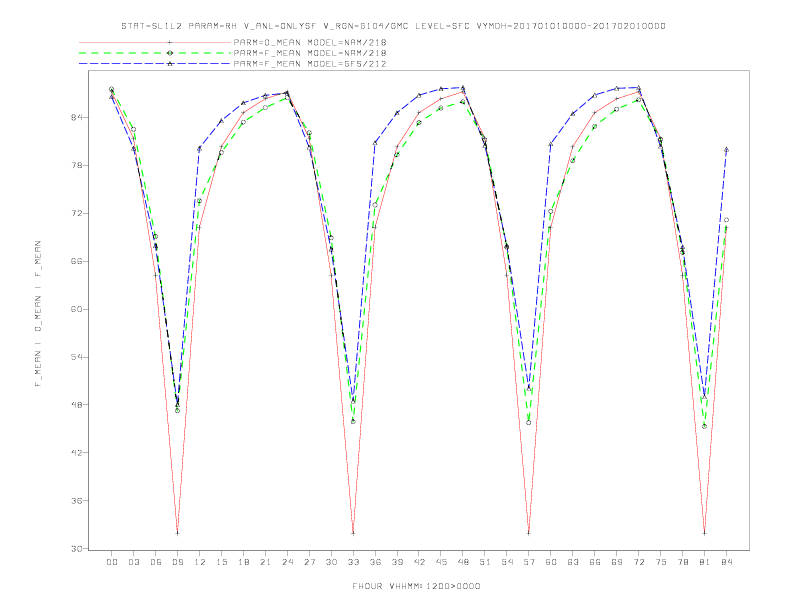Click the blue dashed legend line sample
Viewport: 792px width, 612px height.
click(x=155, y=64)
